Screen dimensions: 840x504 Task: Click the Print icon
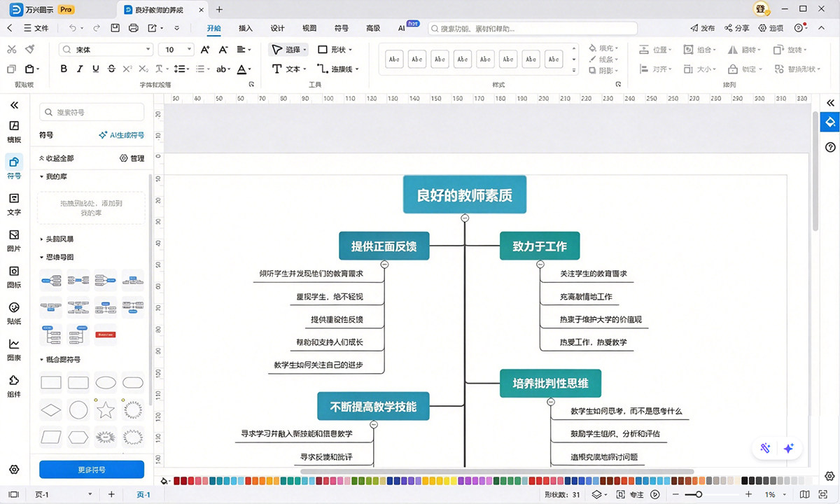click(134, 28)
